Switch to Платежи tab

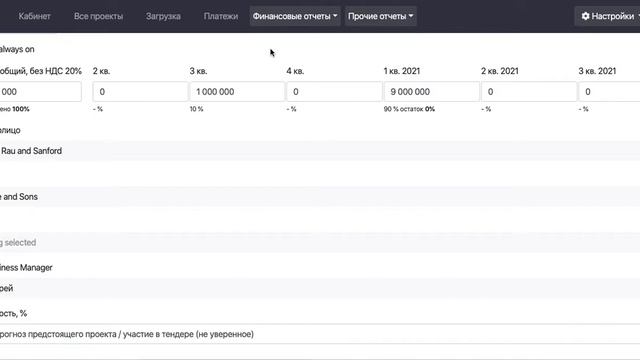pyautogui.click(x=221, y=16)
